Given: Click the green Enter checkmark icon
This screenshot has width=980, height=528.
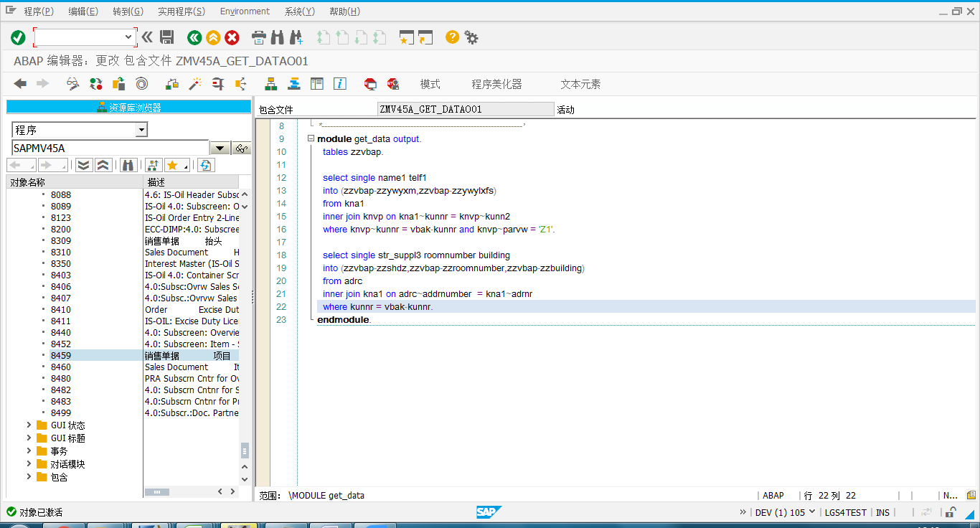Looking at the screenshot, I should (x=18, y=37).
